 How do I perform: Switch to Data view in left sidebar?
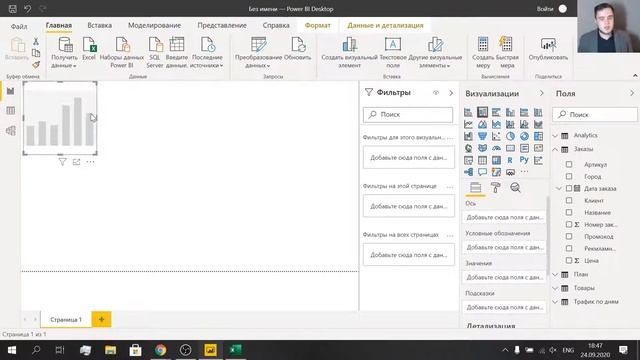coord(11,111)
